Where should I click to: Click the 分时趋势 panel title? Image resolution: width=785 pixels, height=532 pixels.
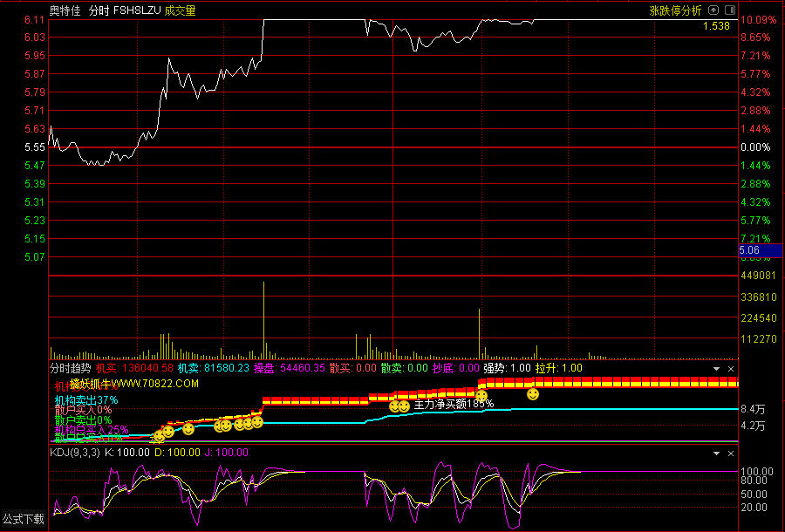point(70,368)
